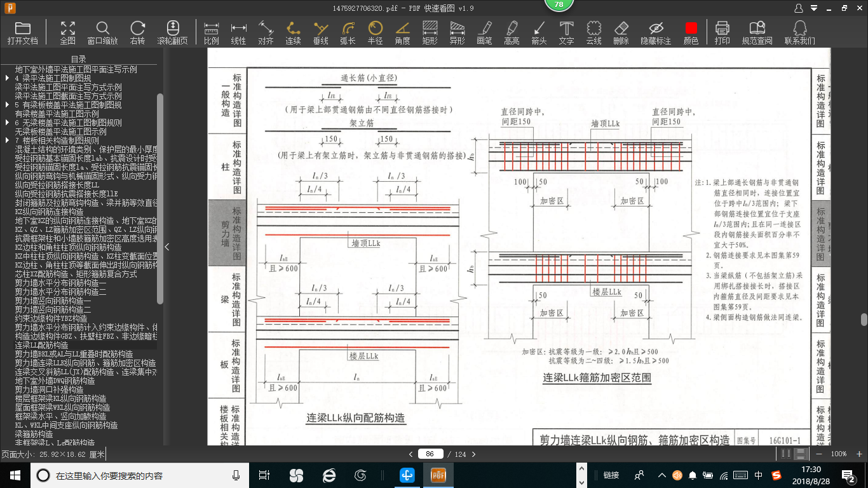Expand the '7 楼板相关构造制图规则' node

click(x=7, y=140)
